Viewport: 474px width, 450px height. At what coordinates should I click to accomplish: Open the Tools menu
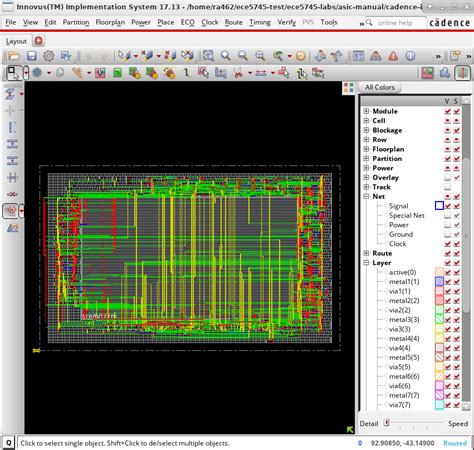click(x=329, y=22)
